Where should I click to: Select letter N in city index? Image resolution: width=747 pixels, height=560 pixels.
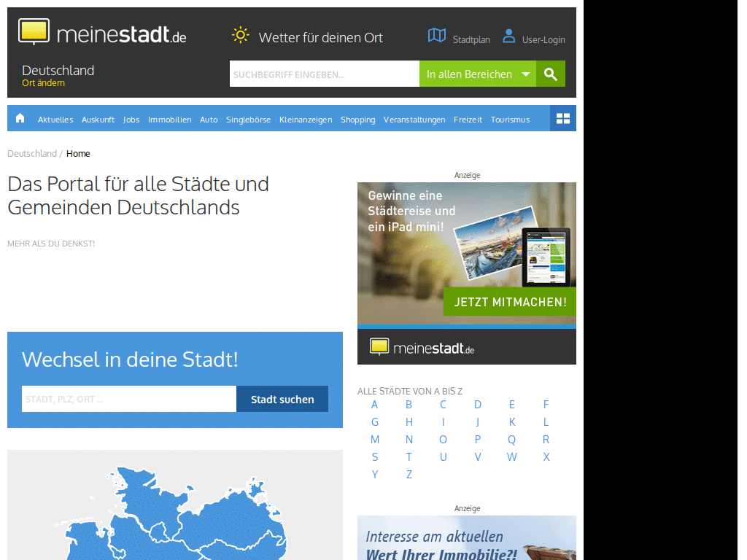[409, 440]
